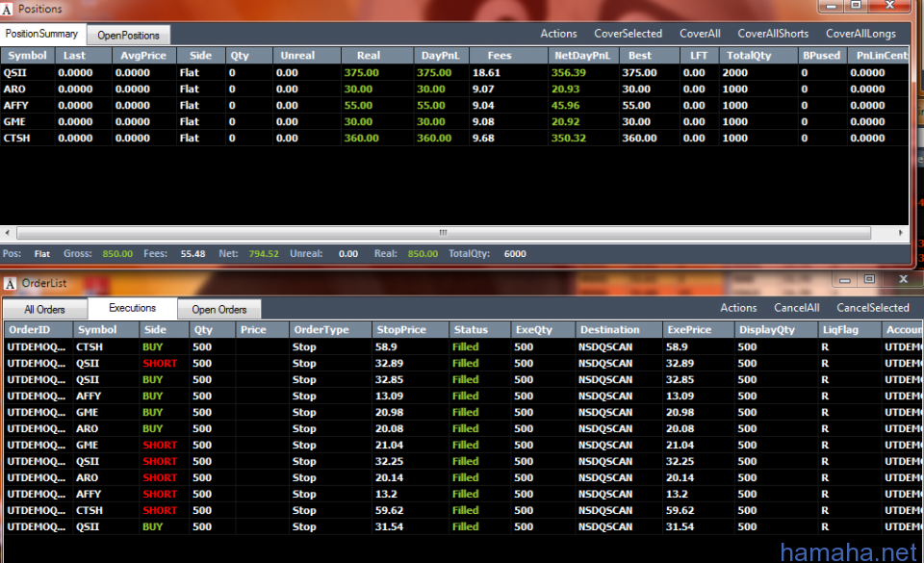Click the Positions window app icon
Screen dimensions: 924x563
(x=10, y=9)
